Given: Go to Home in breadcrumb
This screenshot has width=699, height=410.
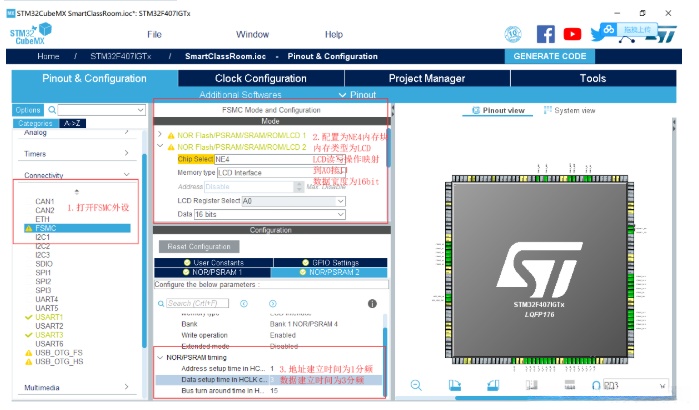Looking at the screenshot, I should [x=48, y=56].
